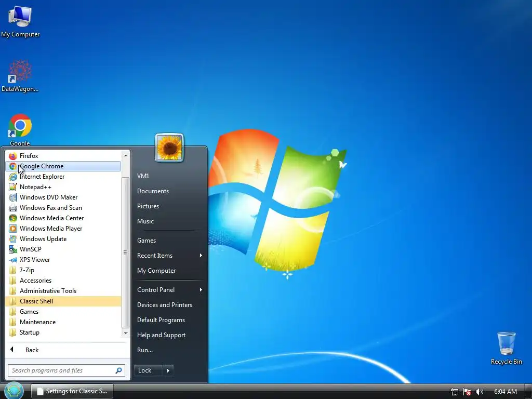Launch WinSCP from the programs list
The image size is (532, 399).
pos(63,249)
